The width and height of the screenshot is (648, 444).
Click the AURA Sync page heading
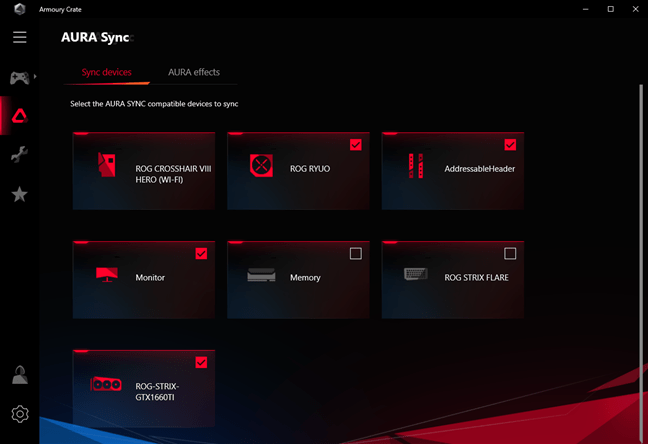click(x=95, y=37)
